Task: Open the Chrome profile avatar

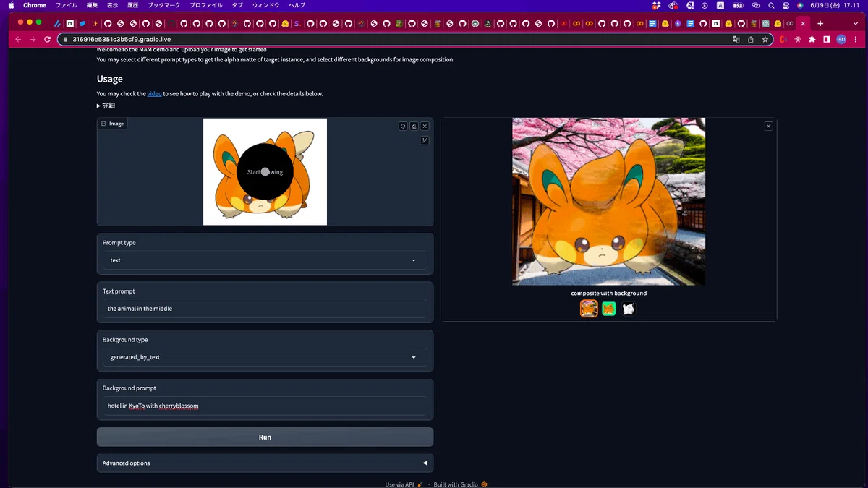Action: [x=841, y=39]
